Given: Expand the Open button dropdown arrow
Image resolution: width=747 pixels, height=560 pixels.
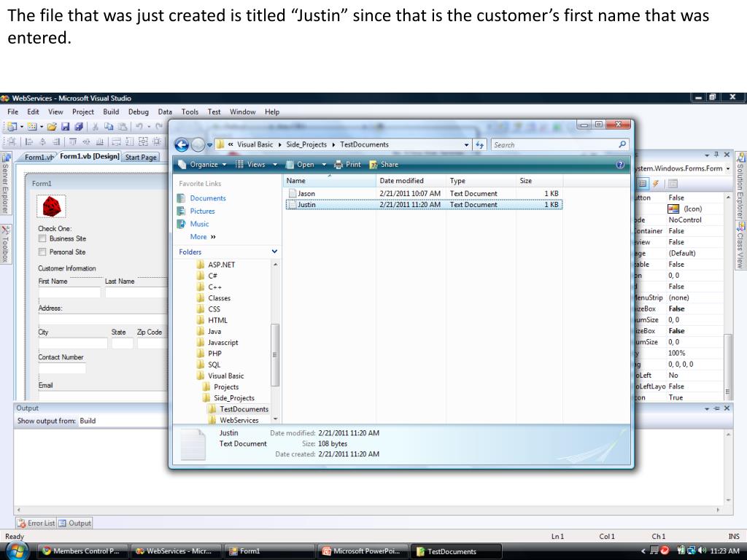Looking at the screenshot, I should click(x=324, y=165).
